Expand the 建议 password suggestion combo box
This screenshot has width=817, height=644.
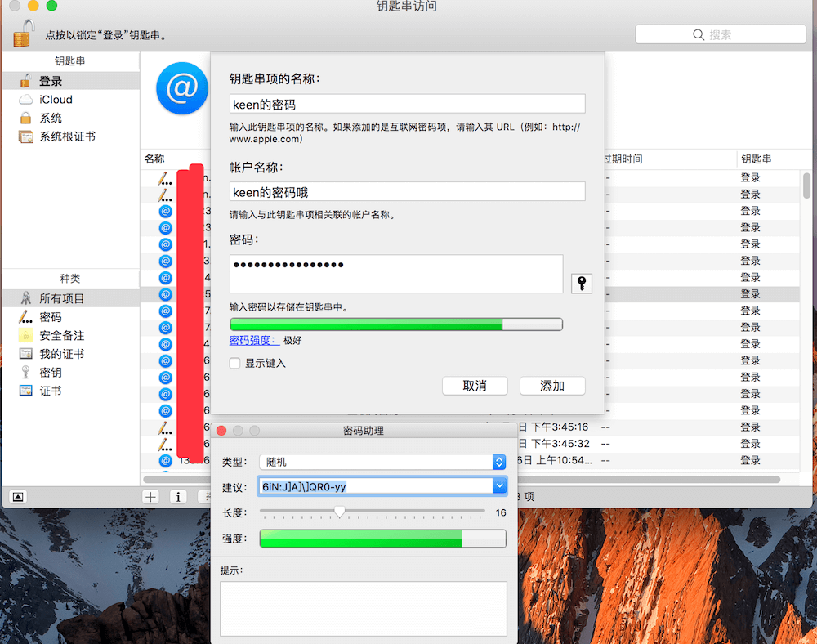(499, 486)
